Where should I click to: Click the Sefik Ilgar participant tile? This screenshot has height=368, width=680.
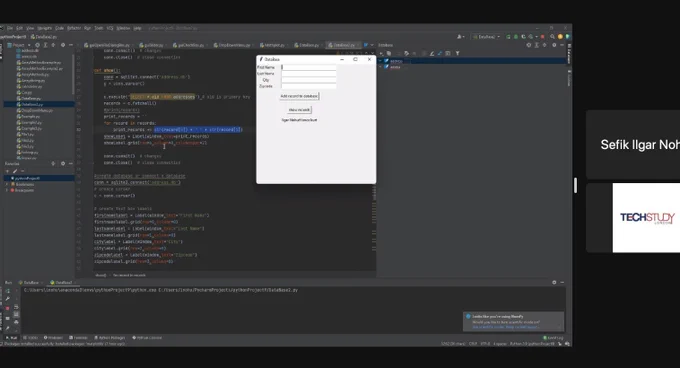(633, 145)
